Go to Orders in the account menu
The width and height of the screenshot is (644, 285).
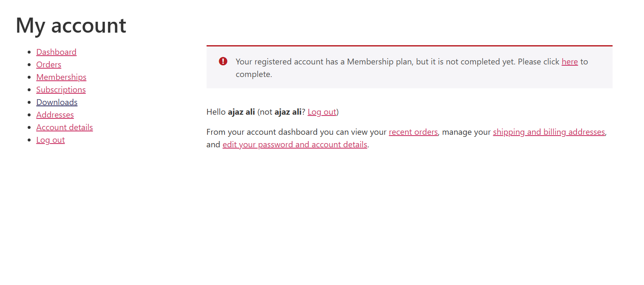(49, 64)
